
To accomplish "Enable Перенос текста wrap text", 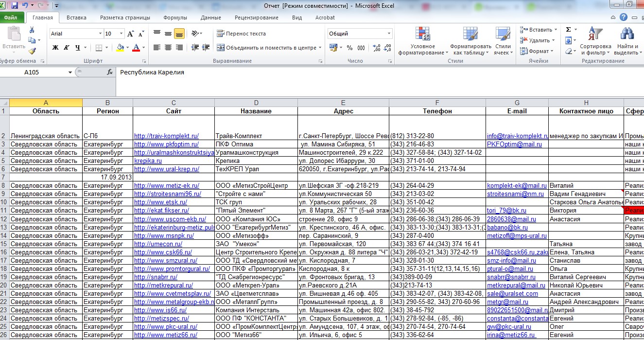I will 242,34.
